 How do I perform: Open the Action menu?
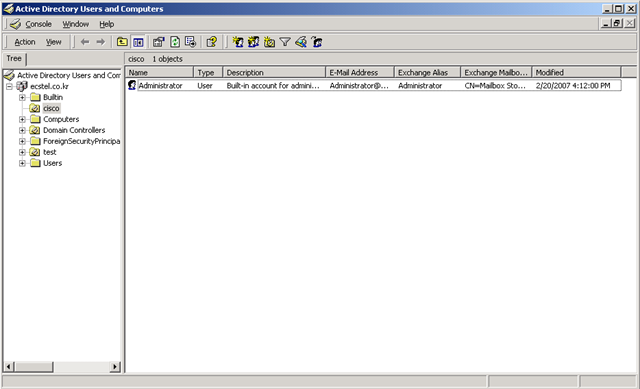pyautogui.click(x=25, y=42)
